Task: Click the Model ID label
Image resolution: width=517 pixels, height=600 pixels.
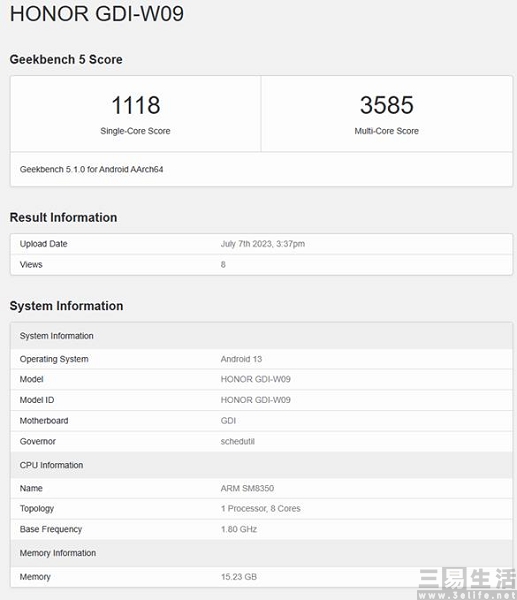Action: point(37,400)
